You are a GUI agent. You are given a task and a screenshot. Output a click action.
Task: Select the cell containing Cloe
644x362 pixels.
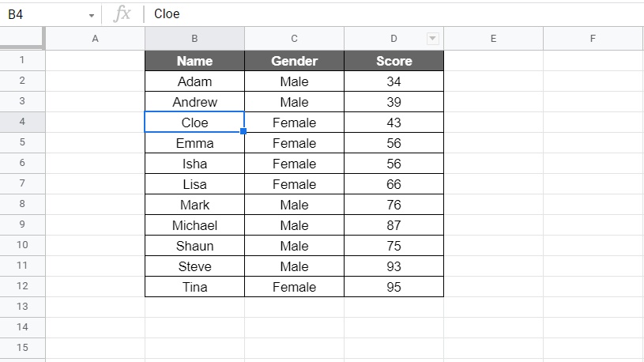click(x=194, y=123)
